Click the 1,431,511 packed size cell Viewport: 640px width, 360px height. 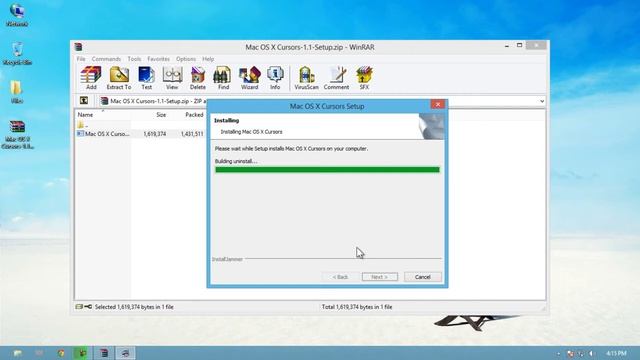click(x=192, y=134)
